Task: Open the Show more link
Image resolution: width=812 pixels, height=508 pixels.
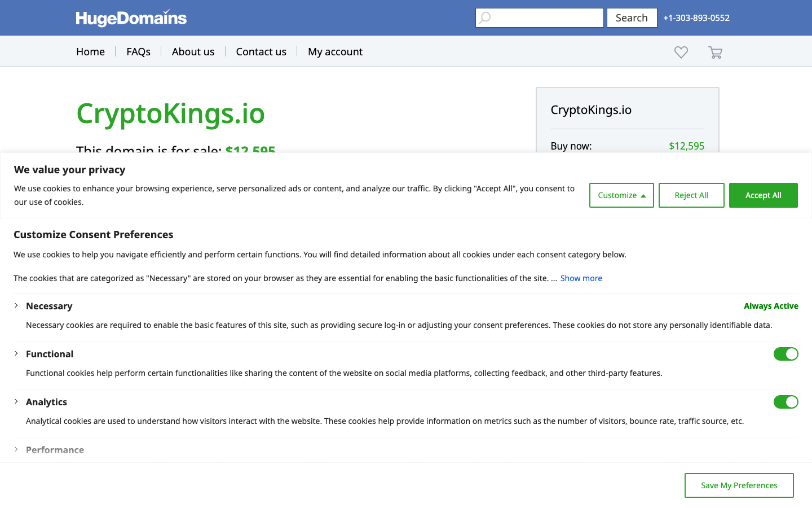Action: pyautogui.click(x=581, y=278)
